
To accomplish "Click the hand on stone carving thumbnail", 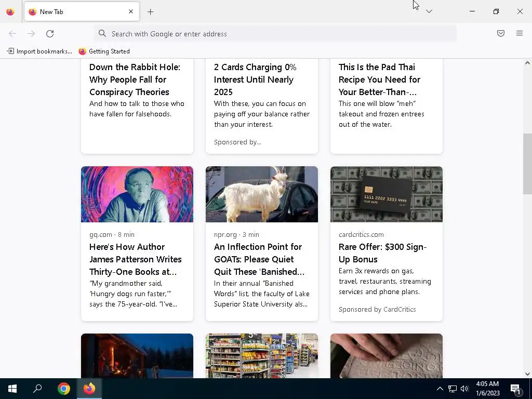I will pyautogui.click(x=387, y=356).
